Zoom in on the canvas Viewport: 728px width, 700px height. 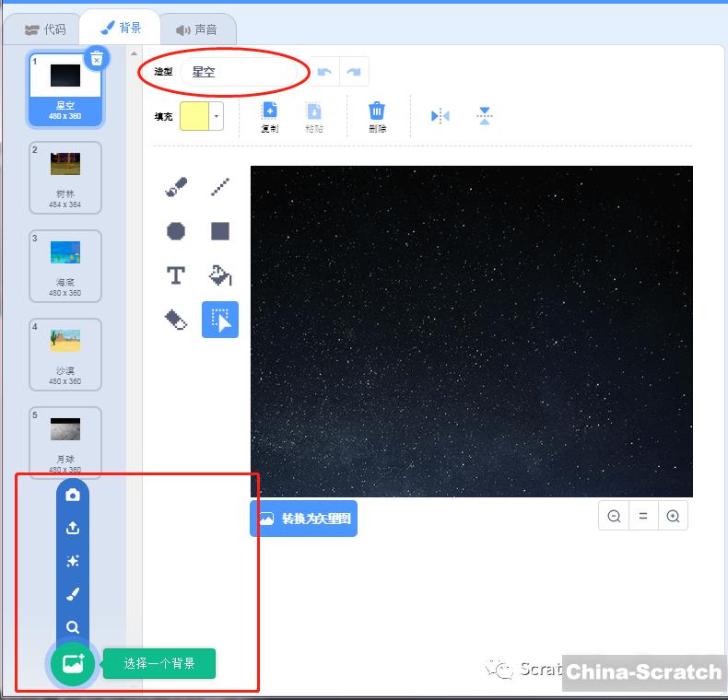point(673,517)
